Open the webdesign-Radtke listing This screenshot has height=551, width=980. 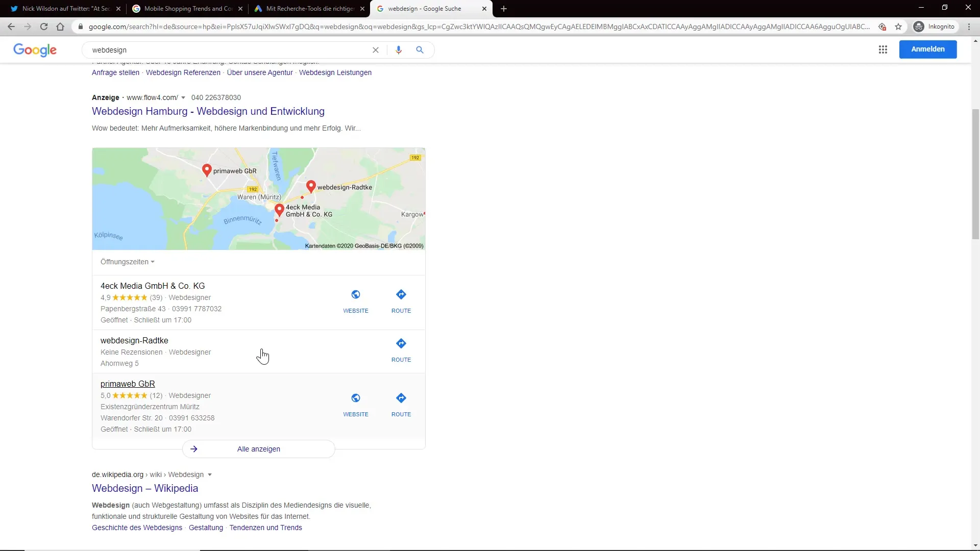click(134, 340)
